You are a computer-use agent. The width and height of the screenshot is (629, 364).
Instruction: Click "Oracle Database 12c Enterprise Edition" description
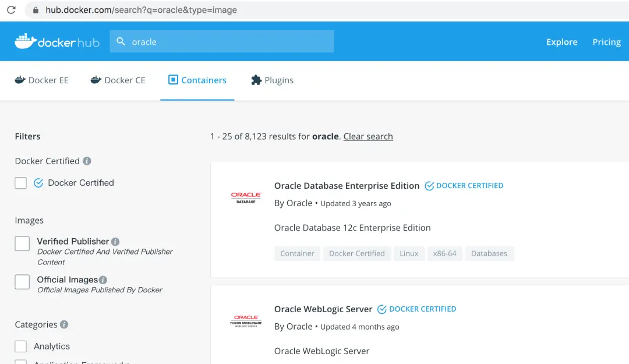pyautogui.click(x=352, y=228)
